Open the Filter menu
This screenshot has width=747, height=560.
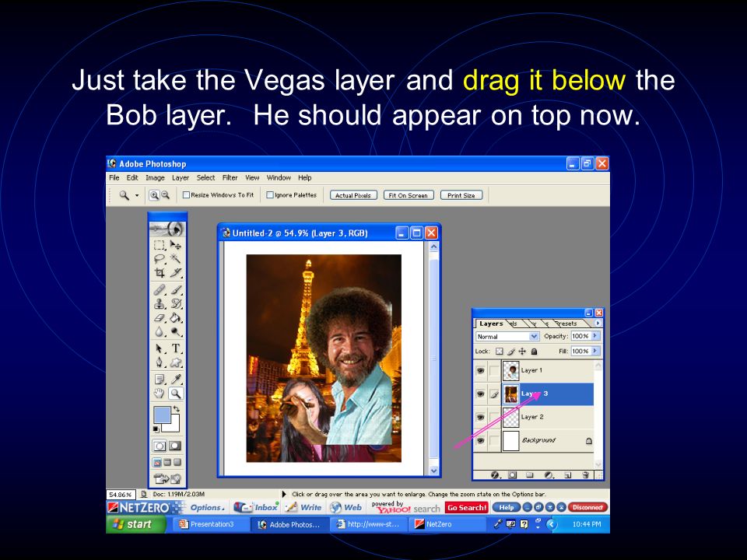coord(230,177)
